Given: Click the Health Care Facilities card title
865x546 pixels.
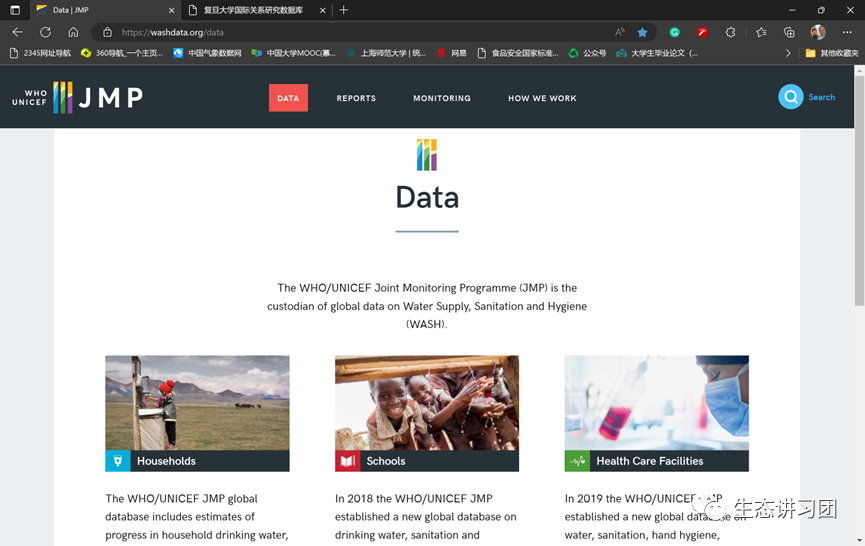Looking at the screenshot, I should (x=649, y=461).
